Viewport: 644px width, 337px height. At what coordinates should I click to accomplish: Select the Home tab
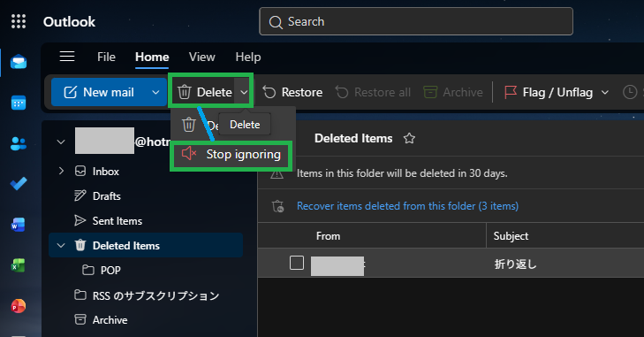click(152, 57)
